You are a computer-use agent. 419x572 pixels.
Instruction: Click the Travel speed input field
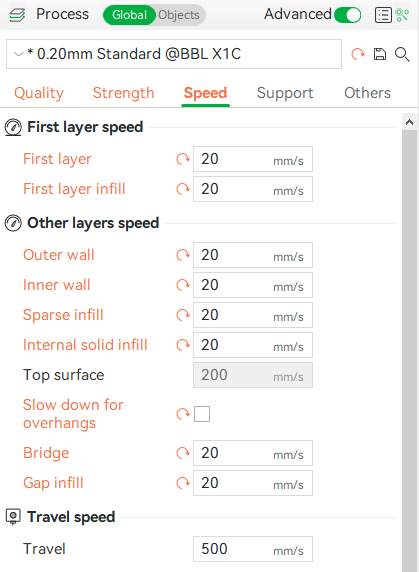tap(253, 549)
